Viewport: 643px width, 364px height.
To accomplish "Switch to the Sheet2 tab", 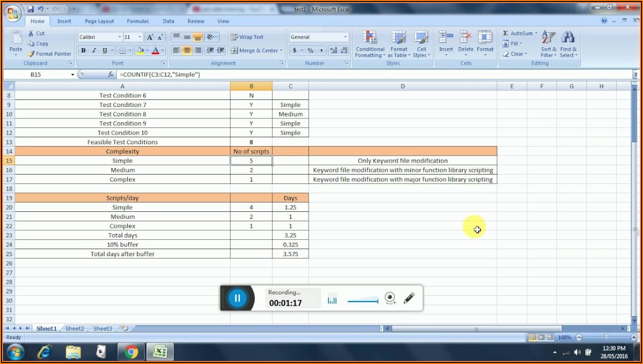I will [74, 328].
